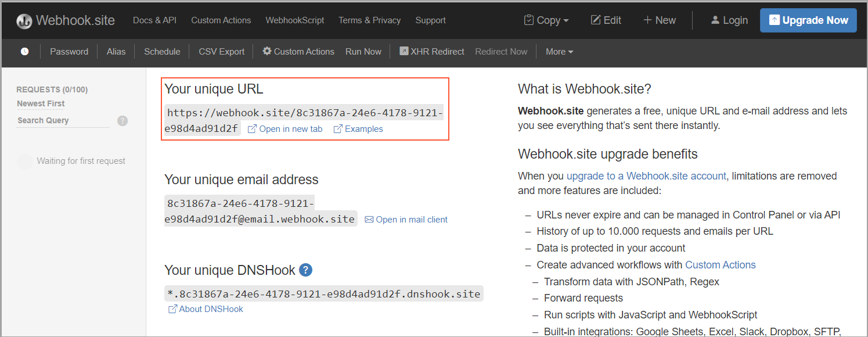Expand the More dropdown menu
The height and width of the screenshot is (337, 868).
pos(559,52)
